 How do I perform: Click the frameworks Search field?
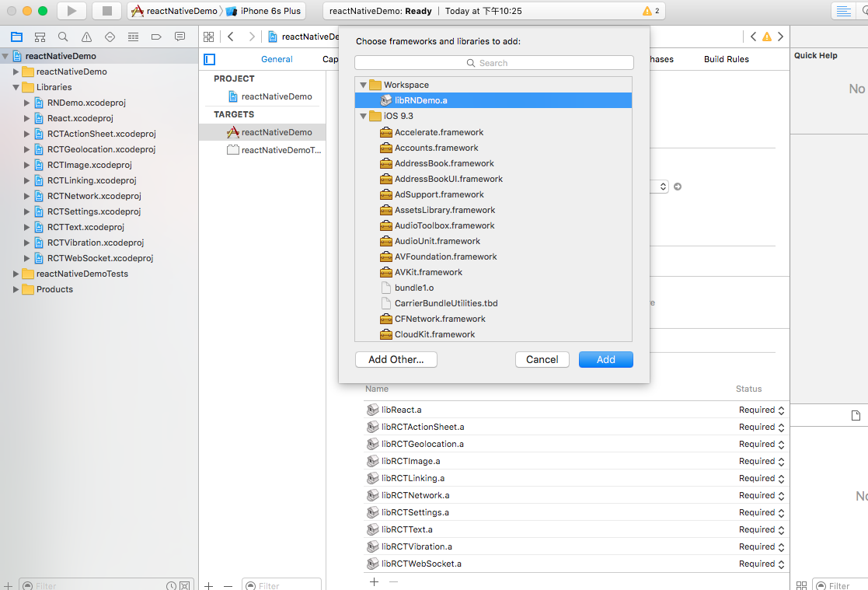pyautogui.click(x=493, y=63)
